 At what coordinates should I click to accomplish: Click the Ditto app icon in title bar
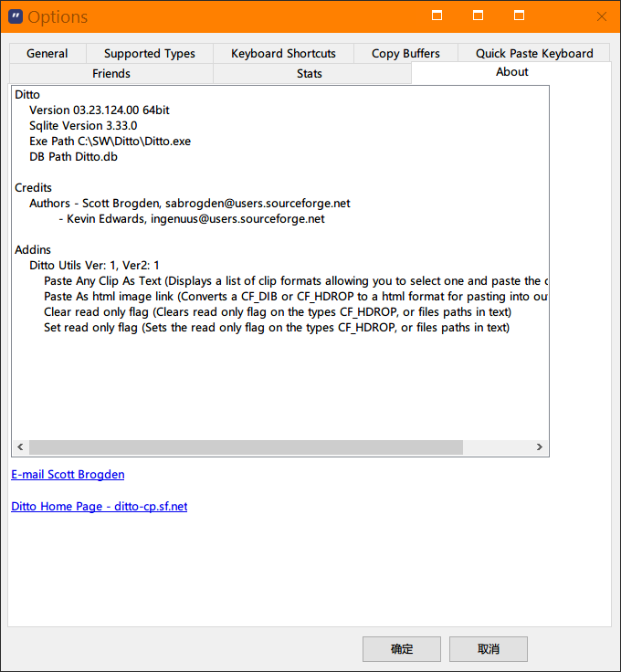pos(14,16)
